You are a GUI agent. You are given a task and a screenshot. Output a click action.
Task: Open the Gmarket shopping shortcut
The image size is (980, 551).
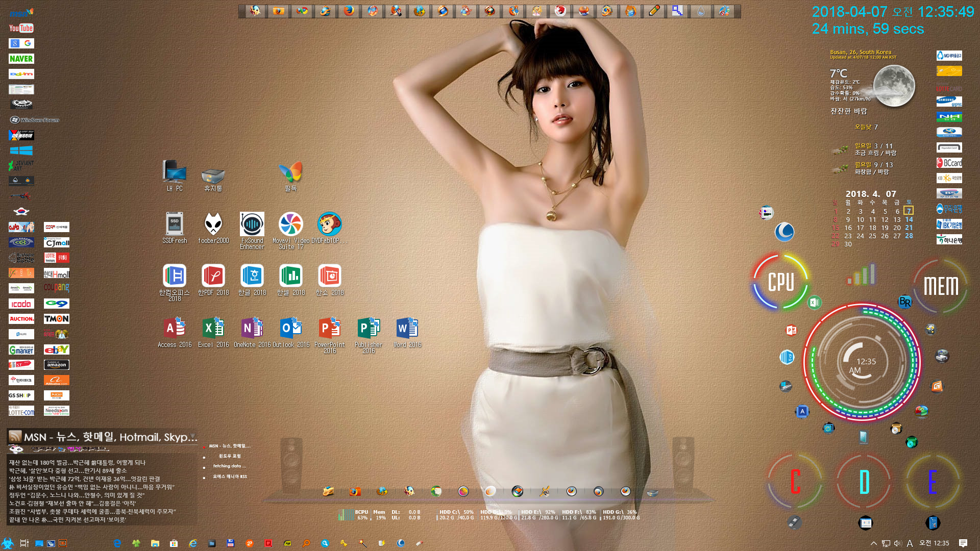[x=21, y=350]
